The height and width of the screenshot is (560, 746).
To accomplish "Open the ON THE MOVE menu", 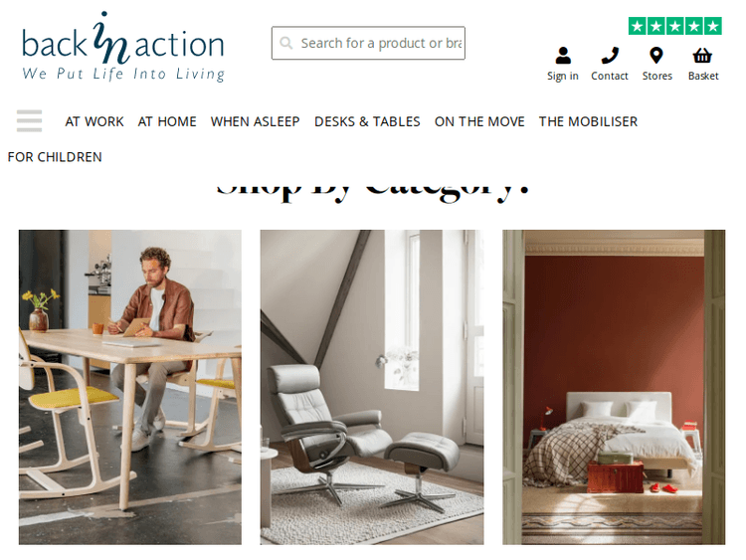I will tap(479, 121).
